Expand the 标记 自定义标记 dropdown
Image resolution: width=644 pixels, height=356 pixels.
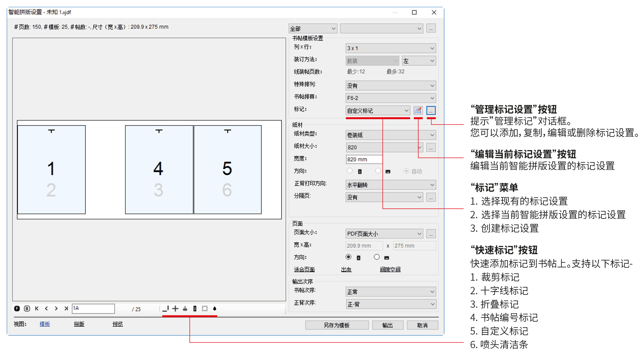tap(378, 111)
